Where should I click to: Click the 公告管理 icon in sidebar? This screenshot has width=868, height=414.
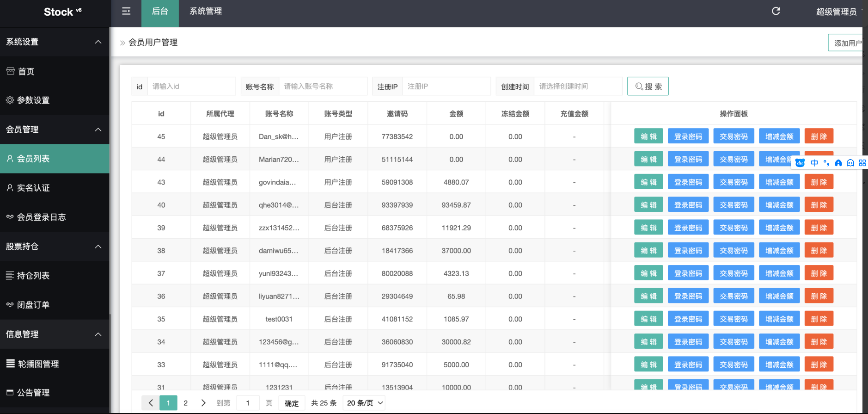click(10, 392)
